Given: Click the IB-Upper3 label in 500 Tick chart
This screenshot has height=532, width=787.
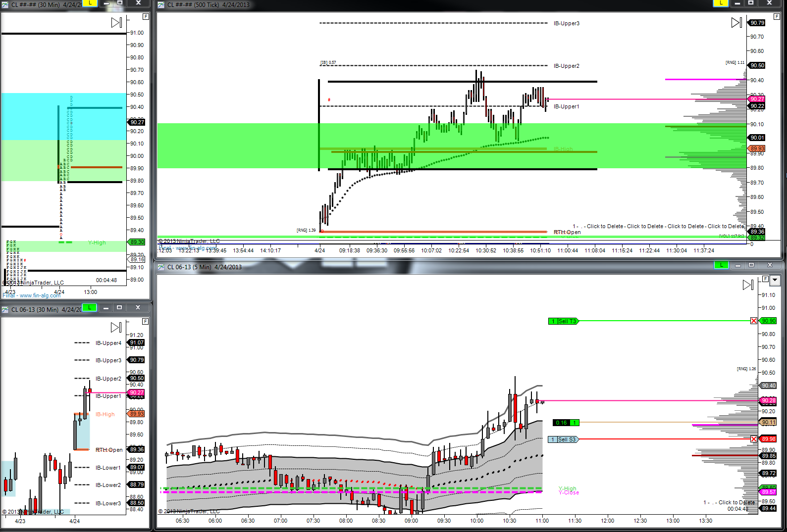Looking at the screenshot, I should coord(567,23).
